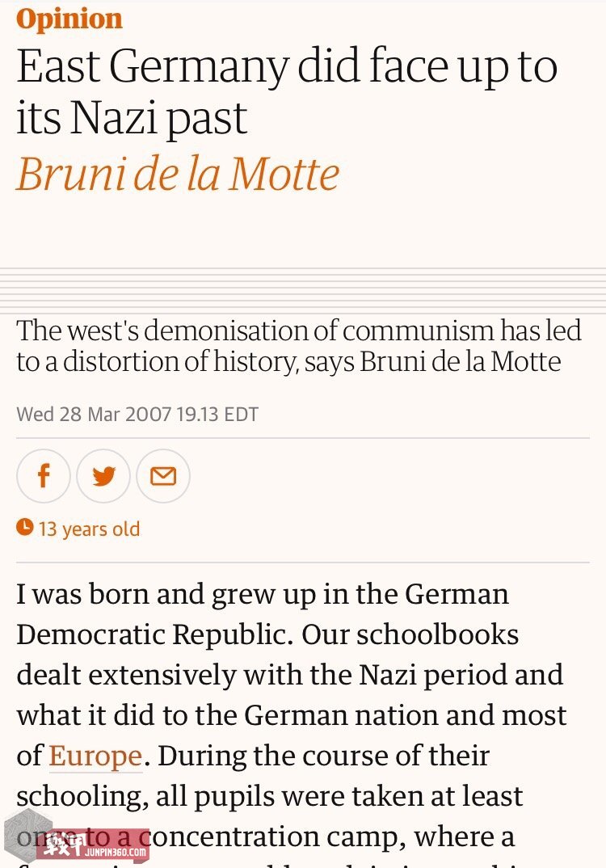Viewport: 606px width, 868px height.
Task: Share the article on Facebook
Action: click(43, 476)
